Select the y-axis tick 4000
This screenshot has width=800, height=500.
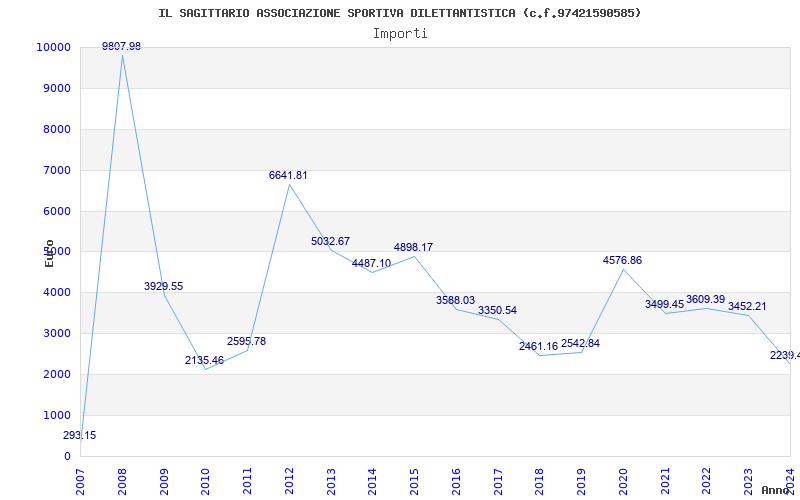coord(57,292)
